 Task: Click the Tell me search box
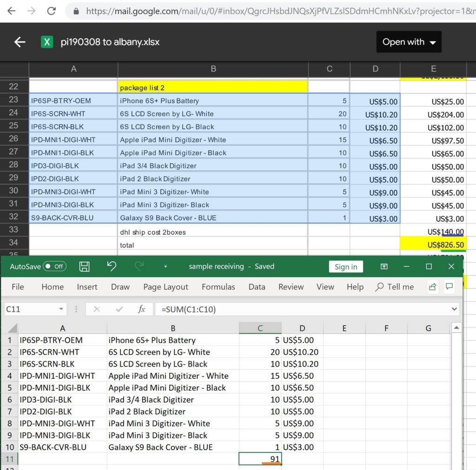pos(395,287)
